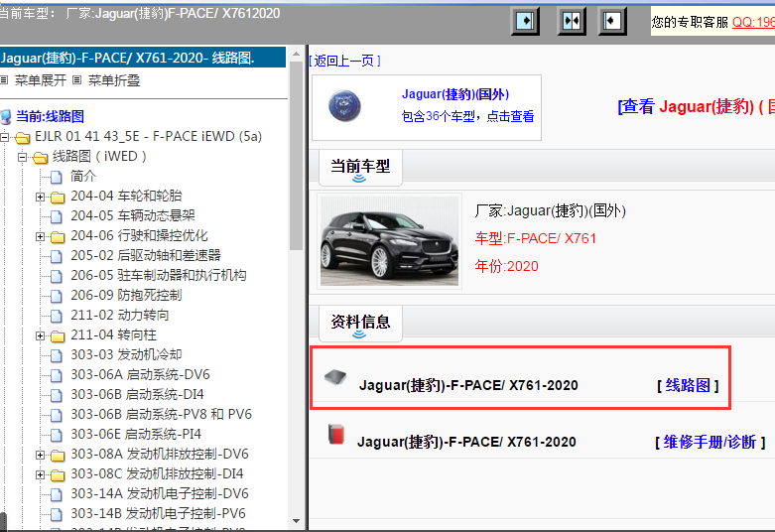775x532 pixels.
Task: Click the tree panel scroll-up arrow
Action: click(x=296, y=54)
